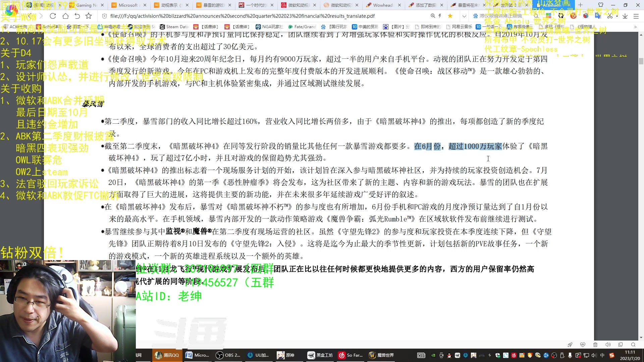
Task: Switch to the Wowhead tab
Action: tap(383, 5)
